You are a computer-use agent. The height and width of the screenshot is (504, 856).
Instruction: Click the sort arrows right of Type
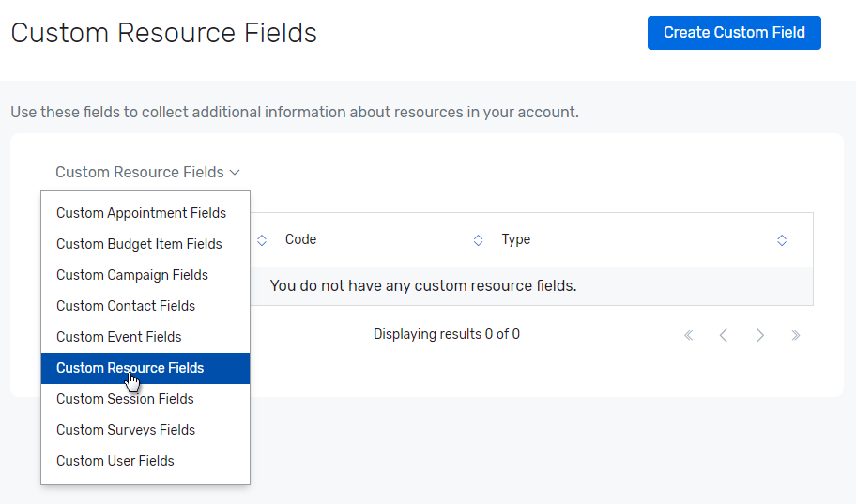tap(782, 240)
